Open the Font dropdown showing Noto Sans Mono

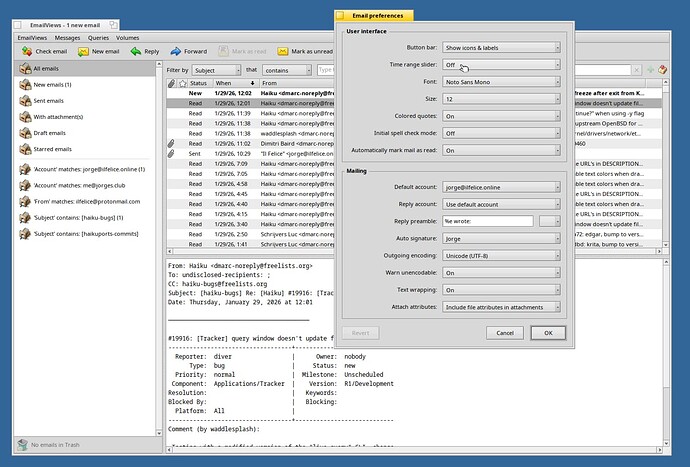coord(501,82)
